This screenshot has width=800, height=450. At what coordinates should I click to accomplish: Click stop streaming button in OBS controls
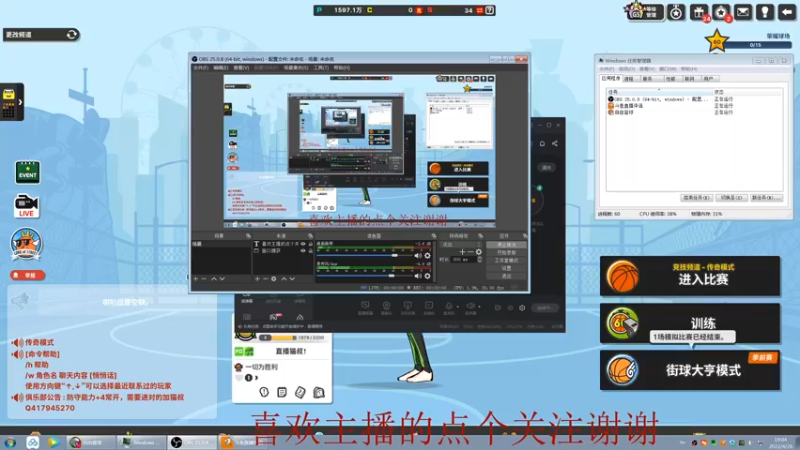pyautogui.click(x=506, y=245)
